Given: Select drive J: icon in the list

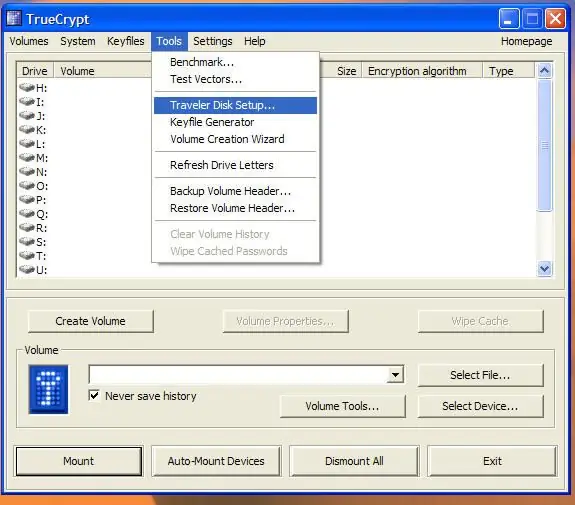Looking at the screenshot, I should pos(27,116).
